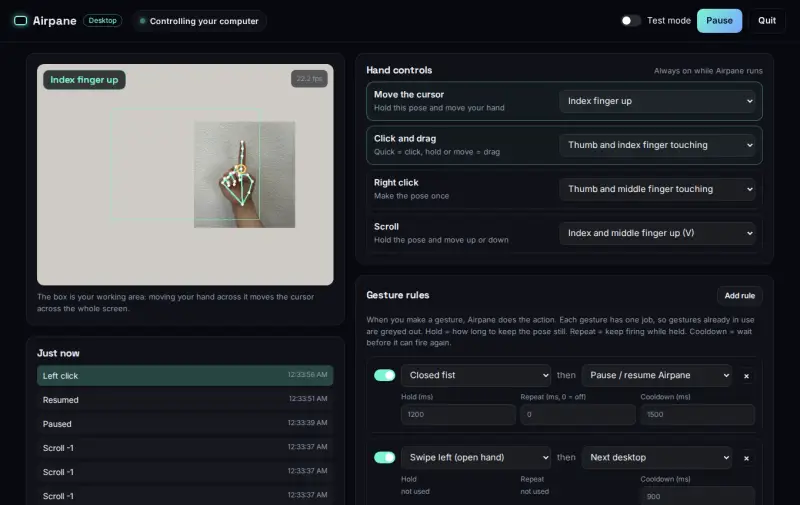Click the Click and drag label
This screenshot has width=800, height=505.
[405, 138]
